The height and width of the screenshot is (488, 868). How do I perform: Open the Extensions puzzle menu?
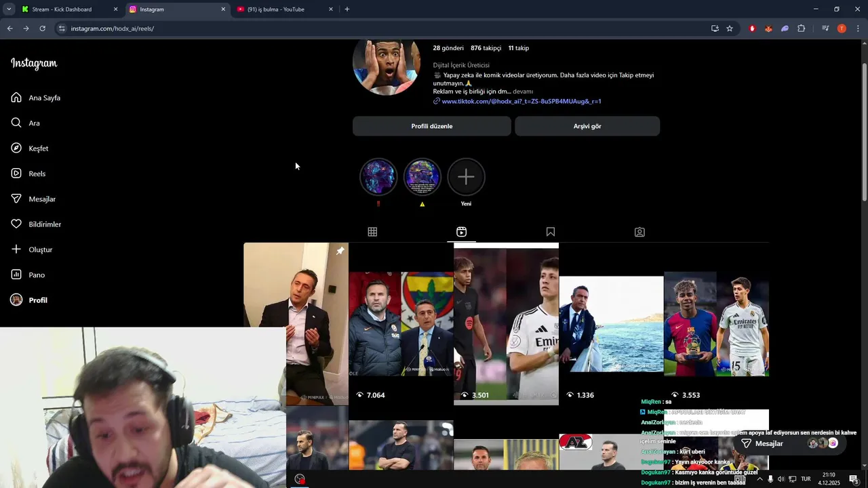click(801, 28)
